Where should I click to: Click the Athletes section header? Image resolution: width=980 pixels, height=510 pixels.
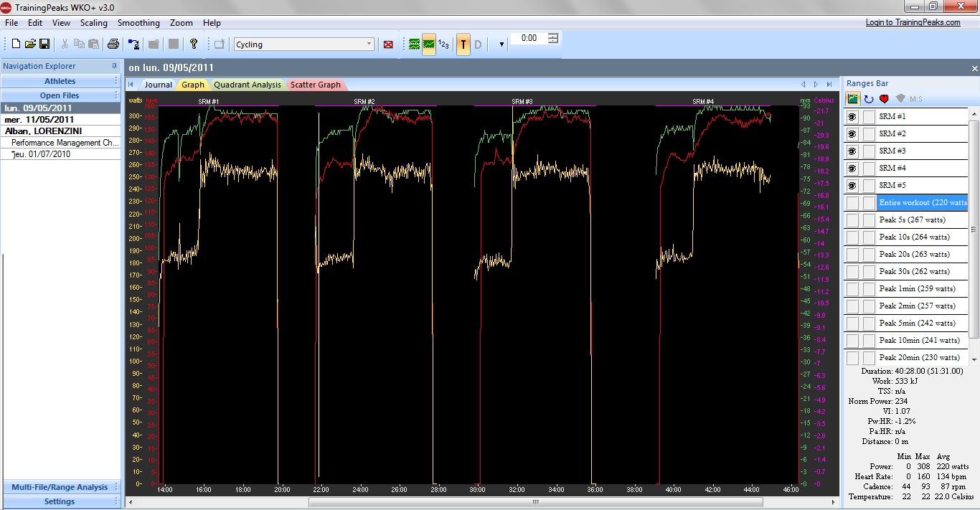pyautogui.click(x=60, y=81)
